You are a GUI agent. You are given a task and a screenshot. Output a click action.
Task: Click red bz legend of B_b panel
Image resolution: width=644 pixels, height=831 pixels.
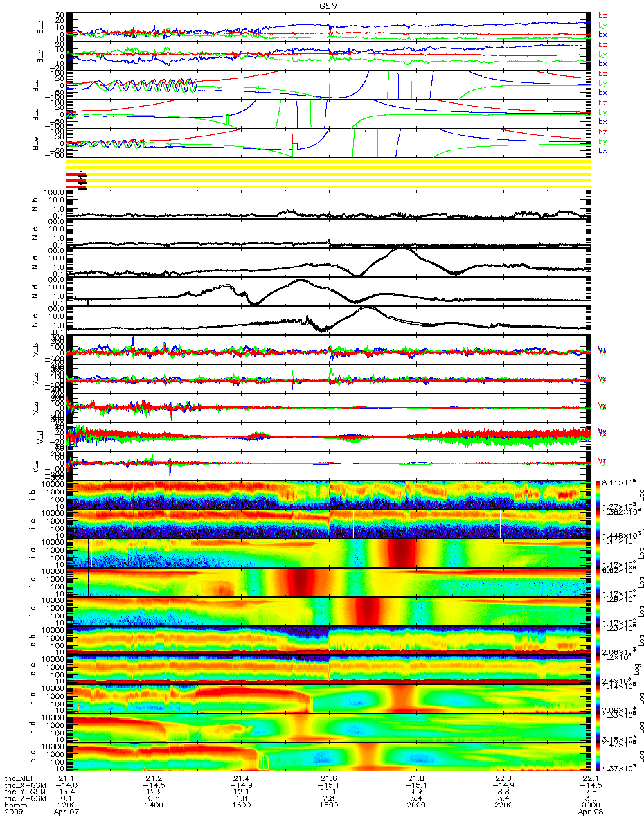(x=602, y=15)
